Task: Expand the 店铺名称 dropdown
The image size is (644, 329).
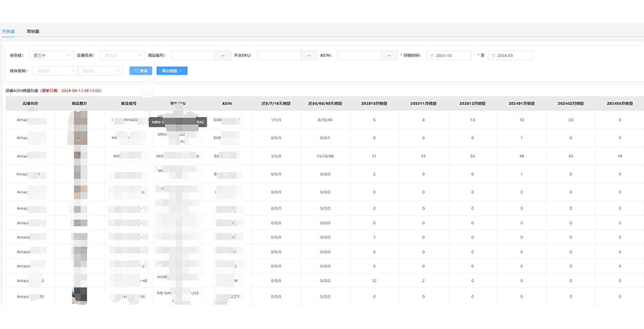Action: 120,56
